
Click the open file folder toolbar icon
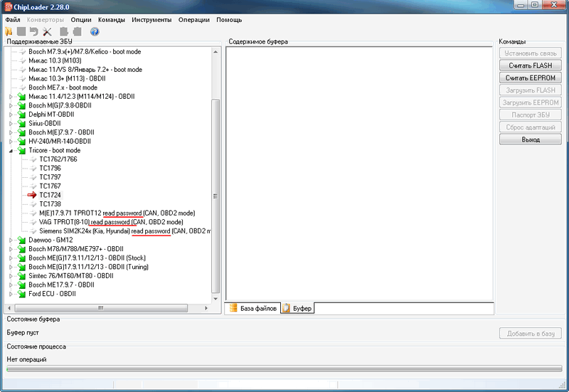(x=9, y=31)
